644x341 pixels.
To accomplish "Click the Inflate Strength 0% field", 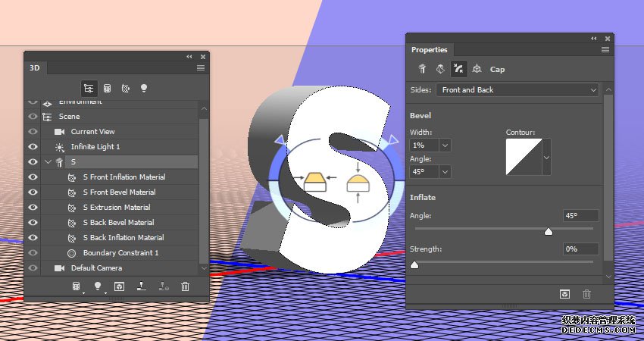I will (581, 249).
